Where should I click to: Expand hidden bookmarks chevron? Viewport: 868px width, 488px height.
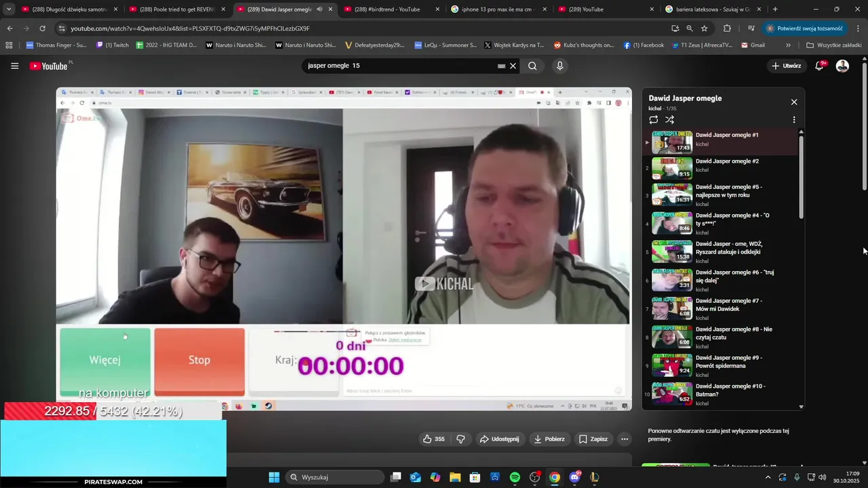[788, 45]
